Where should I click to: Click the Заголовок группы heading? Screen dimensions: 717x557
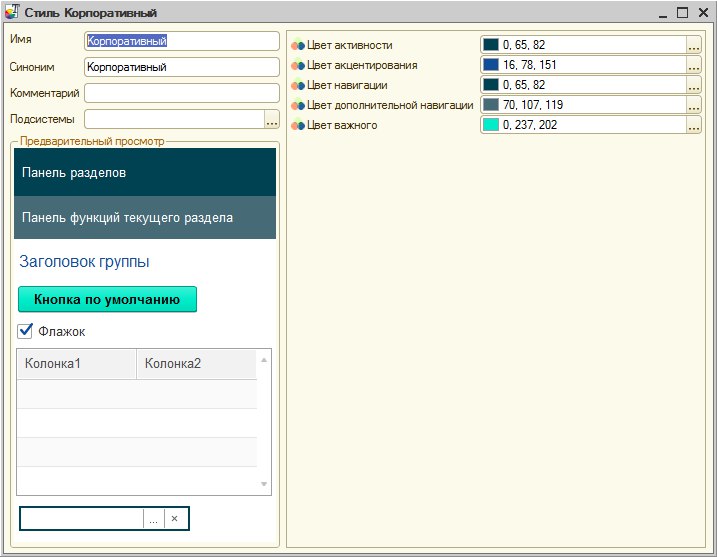[84, 262]
